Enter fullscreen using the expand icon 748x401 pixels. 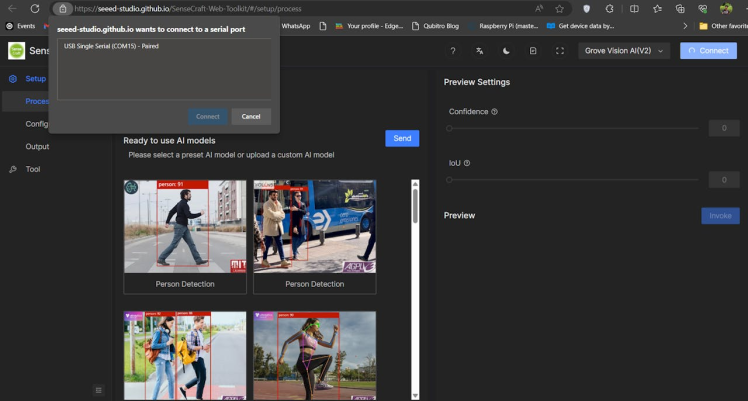coord(560,51)
